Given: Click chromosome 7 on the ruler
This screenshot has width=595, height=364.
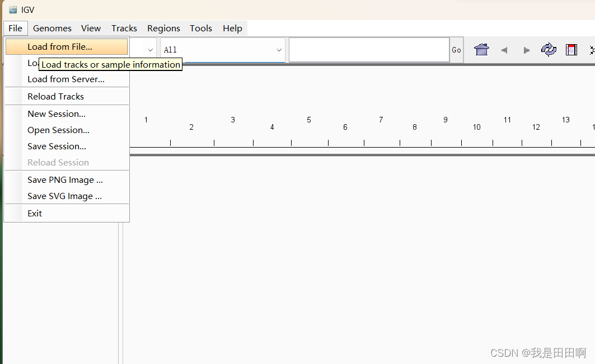Looking at the screenshot, I should click(381, 120).
